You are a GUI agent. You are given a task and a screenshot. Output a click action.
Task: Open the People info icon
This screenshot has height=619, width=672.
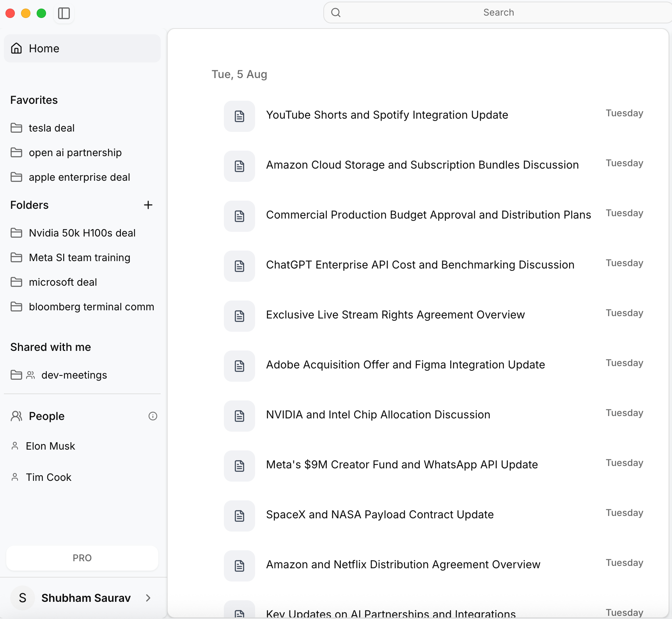point(153,416)
